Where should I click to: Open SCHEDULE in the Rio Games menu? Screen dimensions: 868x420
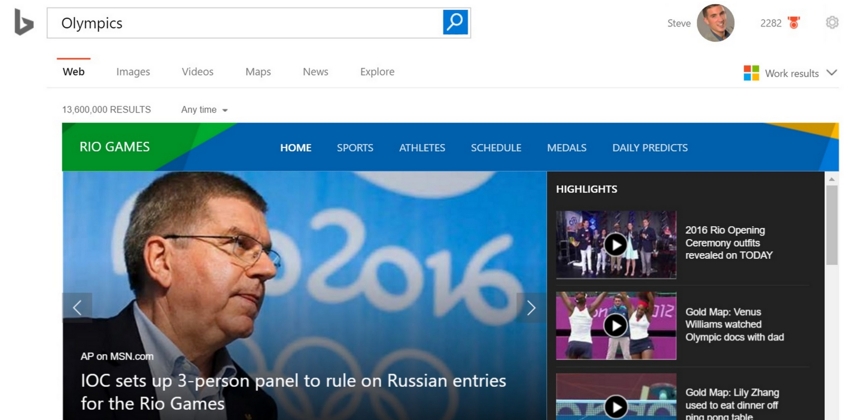pos(496,148)
